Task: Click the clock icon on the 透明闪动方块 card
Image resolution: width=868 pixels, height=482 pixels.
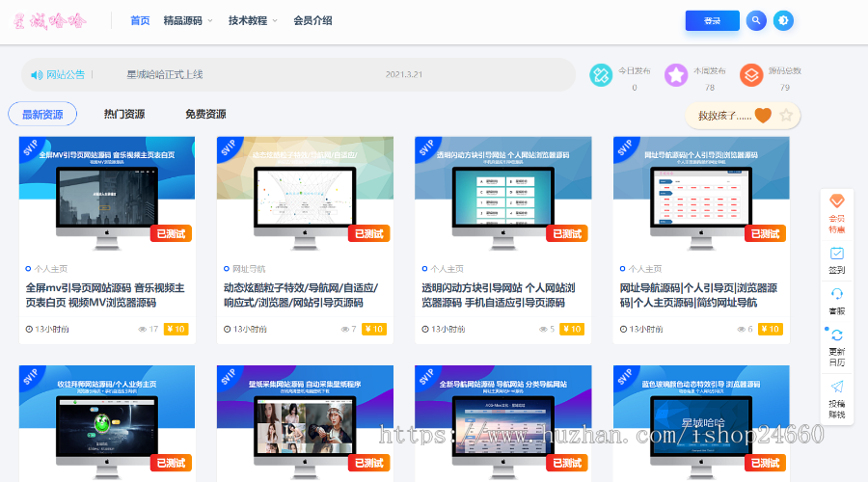Action: coord(425,330)
